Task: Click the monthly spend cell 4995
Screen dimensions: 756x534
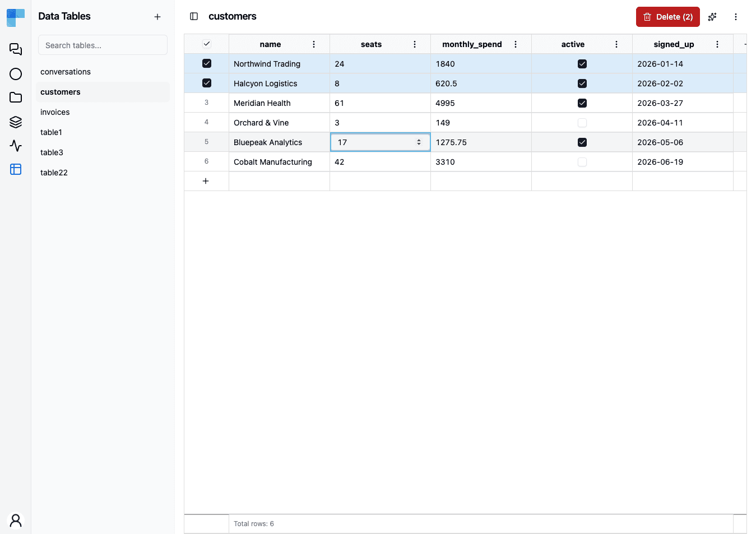Action: (481, 103)
